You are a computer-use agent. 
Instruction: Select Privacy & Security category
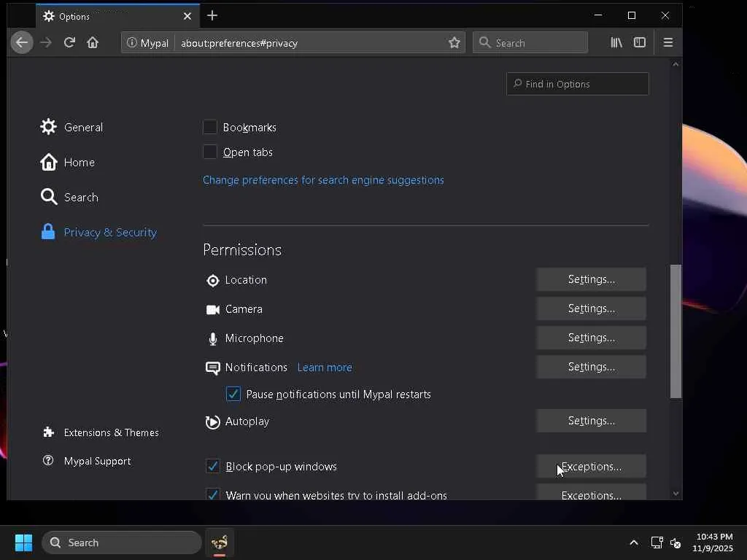(x=99, y=233)
